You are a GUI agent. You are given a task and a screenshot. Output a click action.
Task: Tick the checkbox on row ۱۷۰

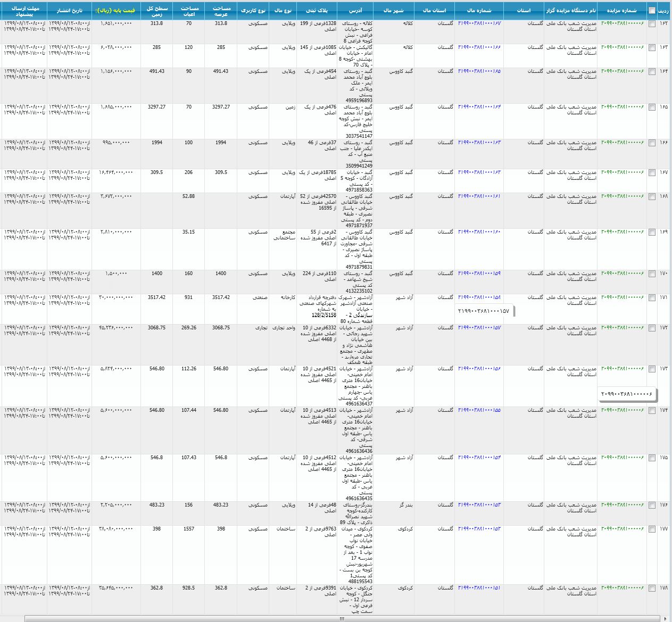[652, 274]
